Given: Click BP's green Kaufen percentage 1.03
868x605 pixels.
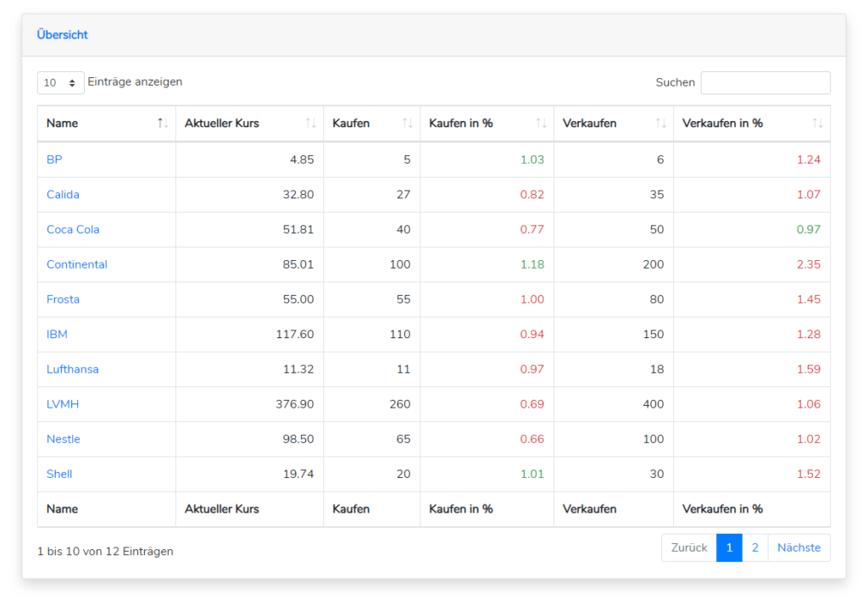Looking at the screenshot, I should tap(532, 159).
